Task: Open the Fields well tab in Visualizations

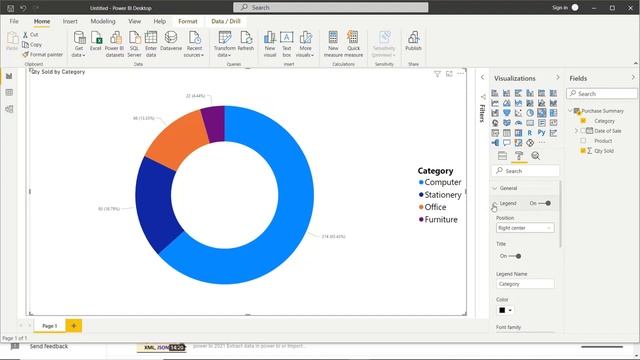Action: 502,156
